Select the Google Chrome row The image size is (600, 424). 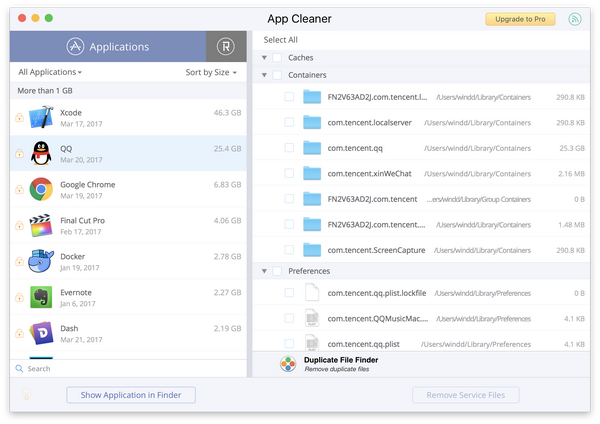pyautogui.click(x=128, y=189)
